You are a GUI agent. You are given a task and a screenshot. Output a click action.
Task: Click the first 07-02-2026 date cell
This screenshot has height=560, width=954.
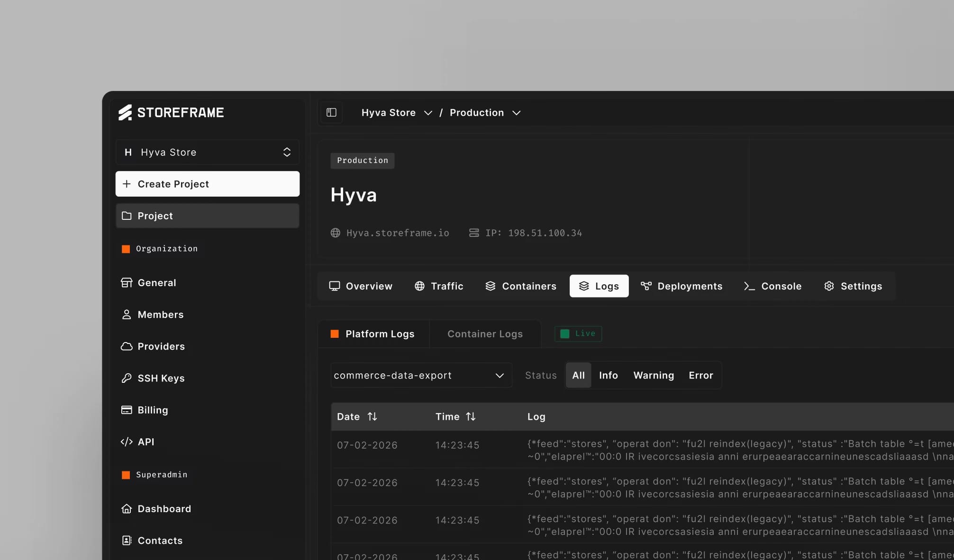[x=367, y=445]
